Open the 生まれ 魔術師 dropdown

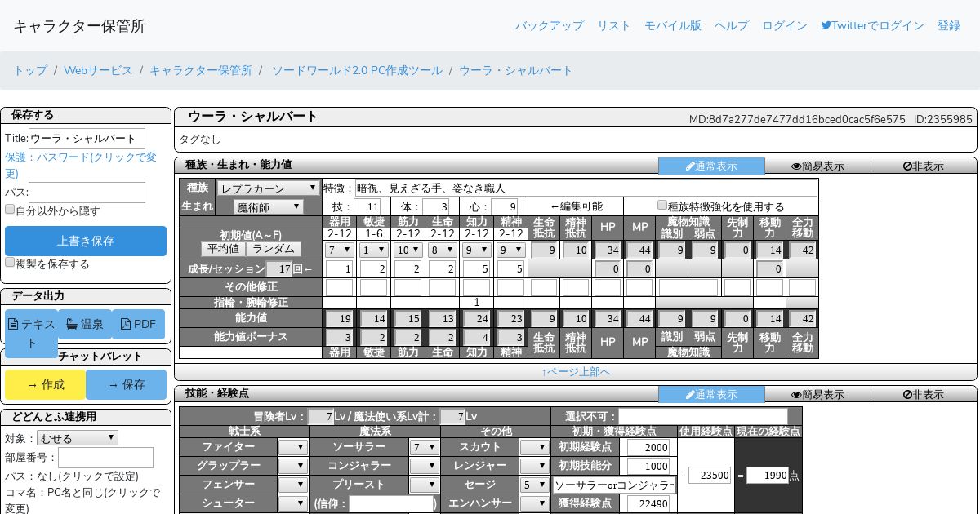point(268,207)
